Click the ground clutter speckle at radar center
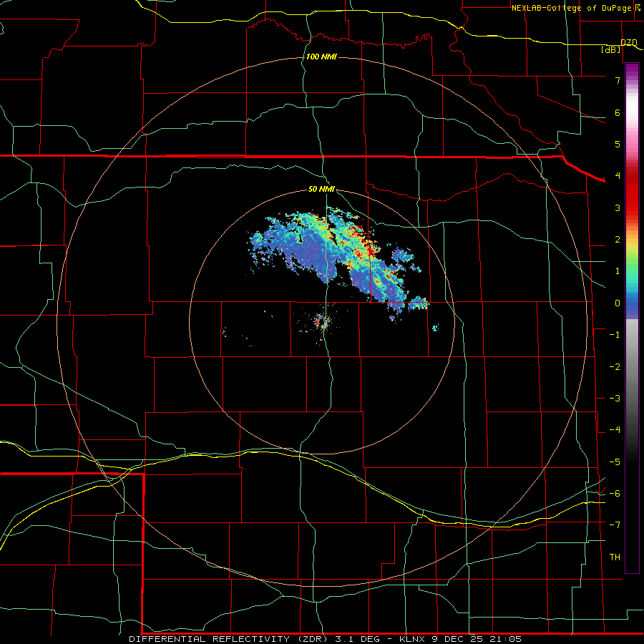Image resolution: width=644 pixels, height=644 pixels. click(323, 321)
